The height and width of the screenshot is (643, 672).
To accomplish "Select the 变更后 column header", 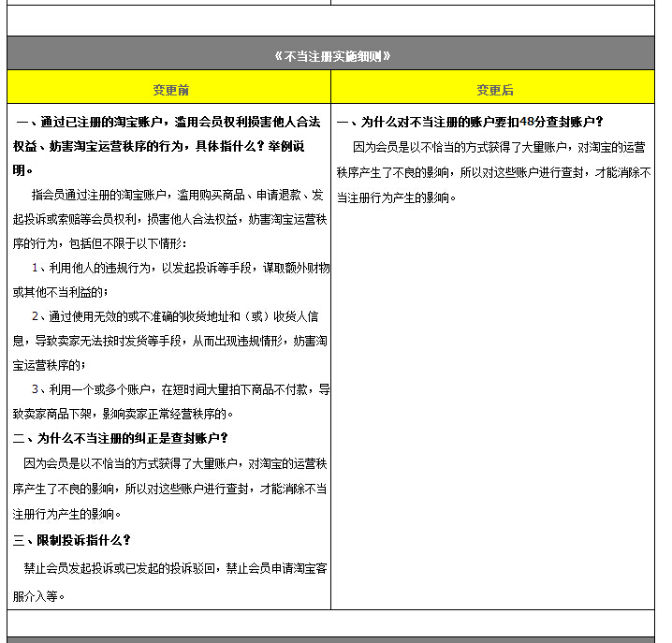I will [x=495, y=90].
